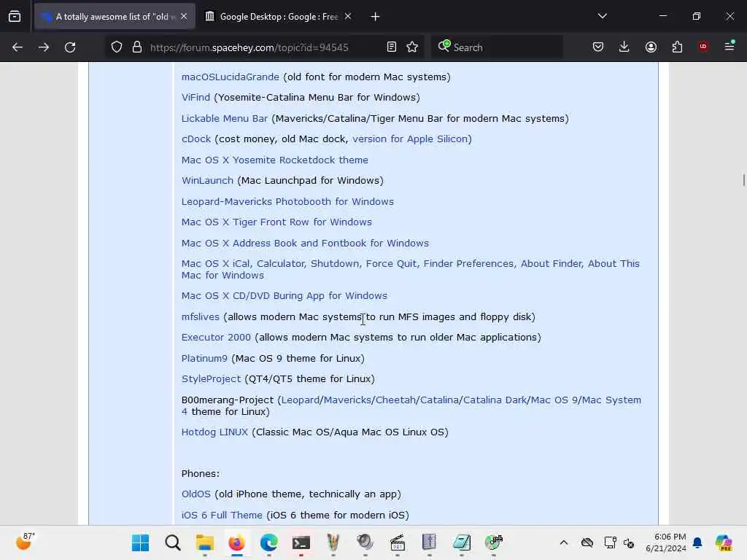Click the Firefox taskbar icon
This screenshot has height=560, width=747.
[x=237, y=542]
